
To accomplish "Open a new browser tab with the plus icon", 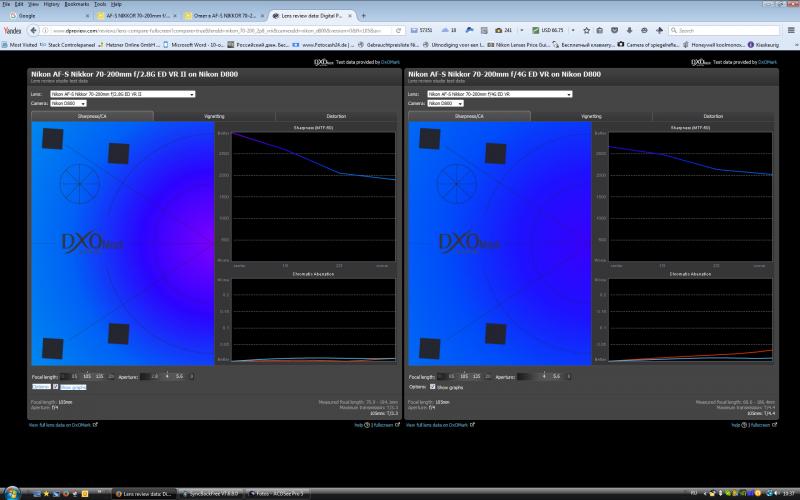I will coord(363,16).
